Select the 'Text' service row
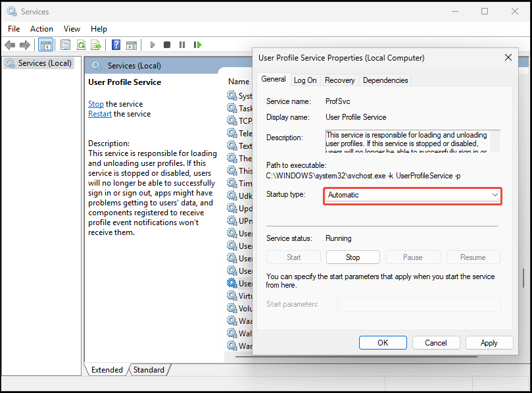532x393 pixels. pyautogui.click(x=239, y=145)
